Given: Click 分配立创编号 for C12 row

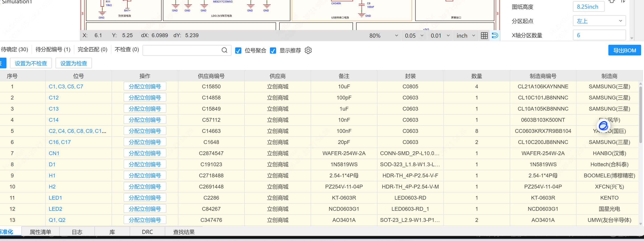Looking at the screenshot, I should coord(145,98).
